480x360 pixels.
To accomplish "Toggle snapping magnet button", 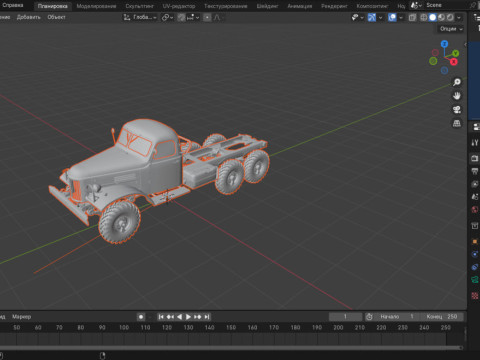I will tap(181, 17).
